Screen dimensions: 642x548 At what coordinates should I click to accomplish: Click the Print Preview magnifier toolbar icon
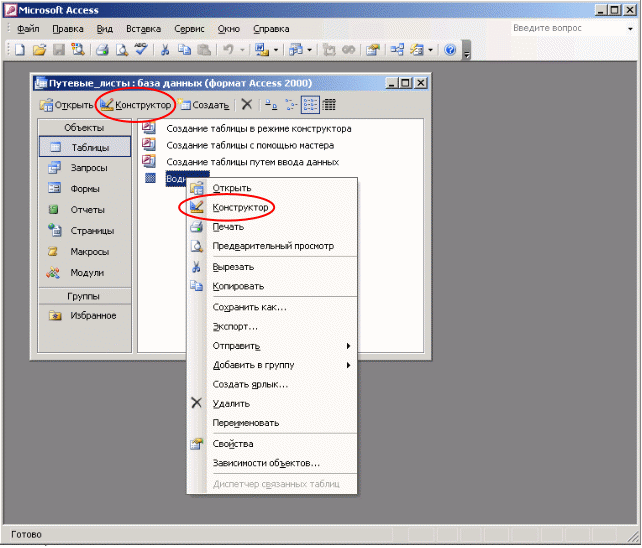[122, 50]
